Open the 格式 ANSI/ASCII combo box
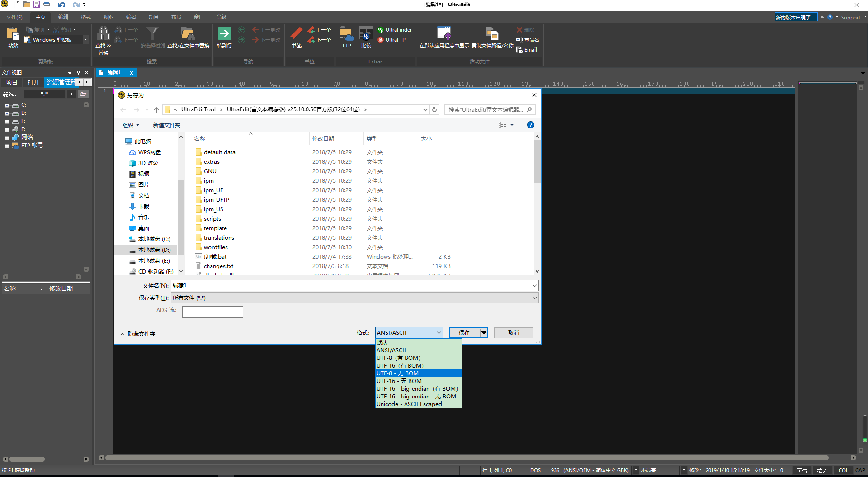 point(409,333)
